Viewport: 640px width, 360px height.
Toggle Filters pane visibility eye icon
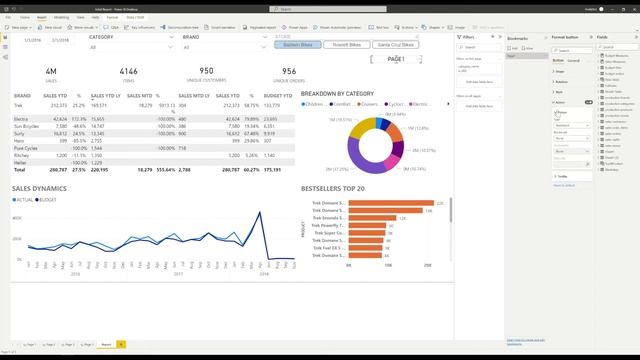point(493,37)
